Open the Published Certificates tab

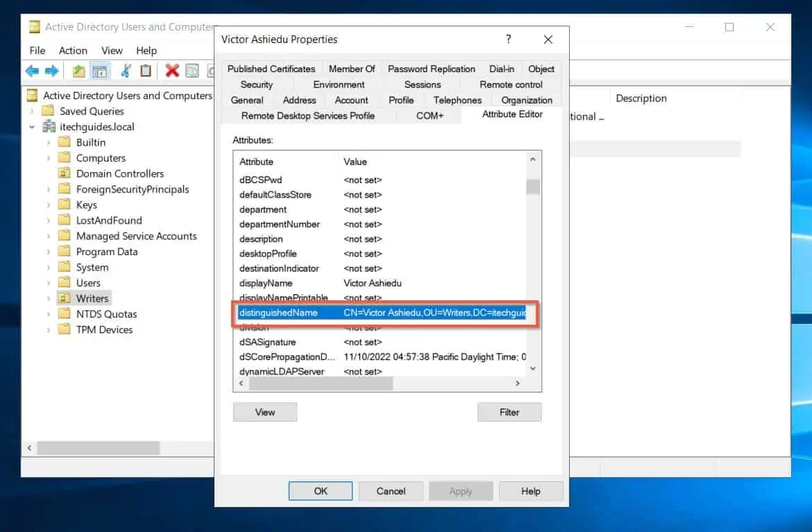tap(271, 69)
